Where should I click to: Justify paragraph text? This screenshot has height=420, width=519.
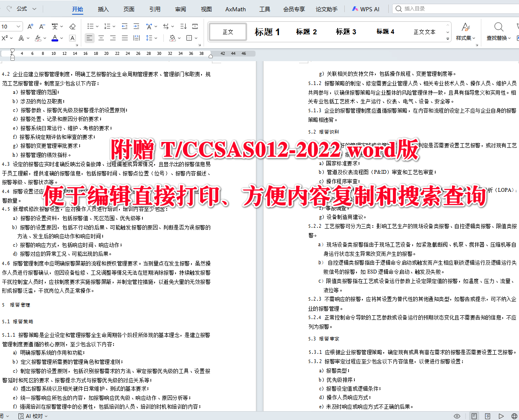click(125, 38)
